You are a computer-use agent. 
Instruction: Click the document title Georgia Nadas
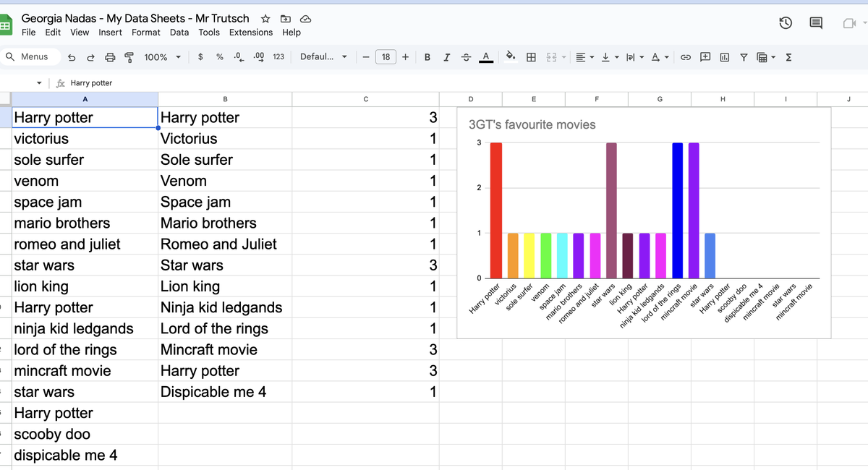click(135, 19)
